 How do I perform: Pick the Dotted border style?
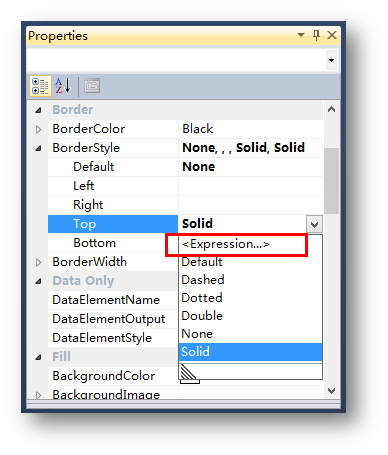point(251,298)
